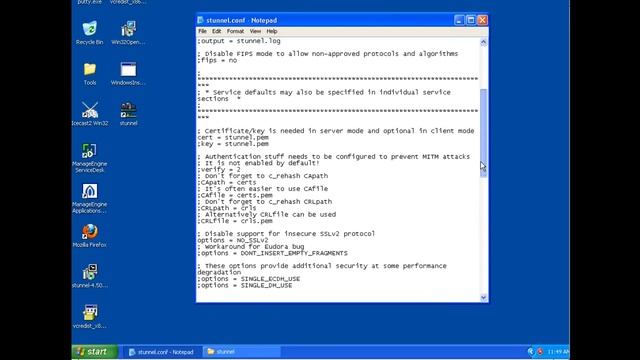Click the line ';verify = 2'
The width and height of the screenshot is (640, 360).
[219, 169]
